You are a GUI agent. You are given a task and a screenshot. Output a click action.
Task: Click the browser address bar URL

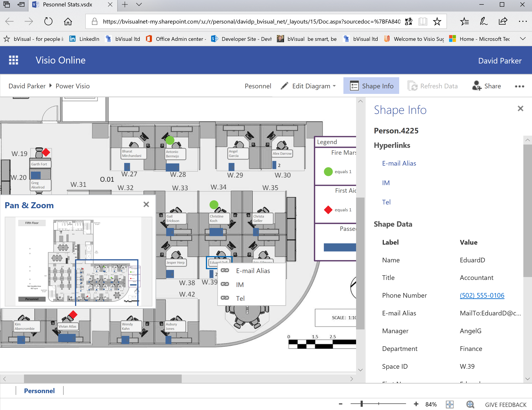[x=251, y=22]
